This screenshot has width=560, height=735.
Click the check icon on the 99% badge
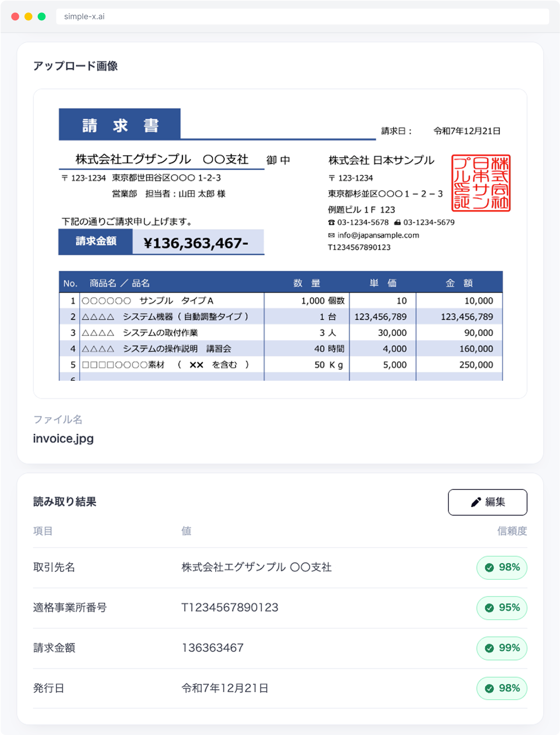pos(489,648)
